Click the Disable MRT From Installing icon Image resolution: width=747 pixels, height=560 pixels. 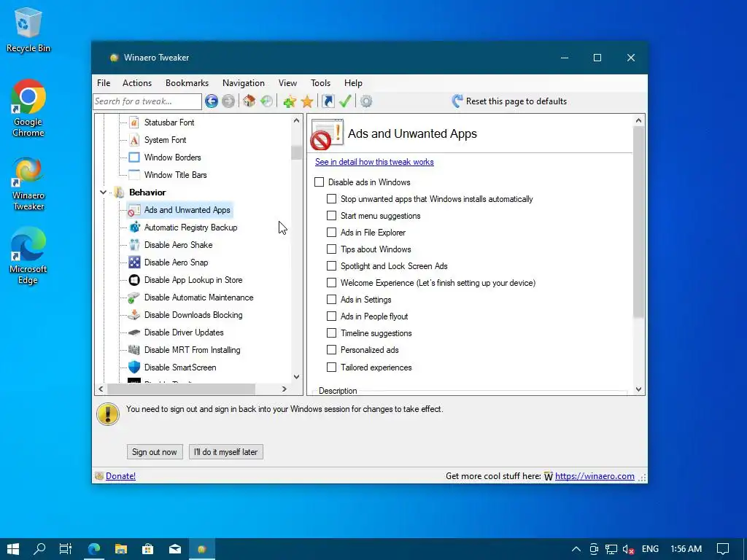click(x=134, y=350)
